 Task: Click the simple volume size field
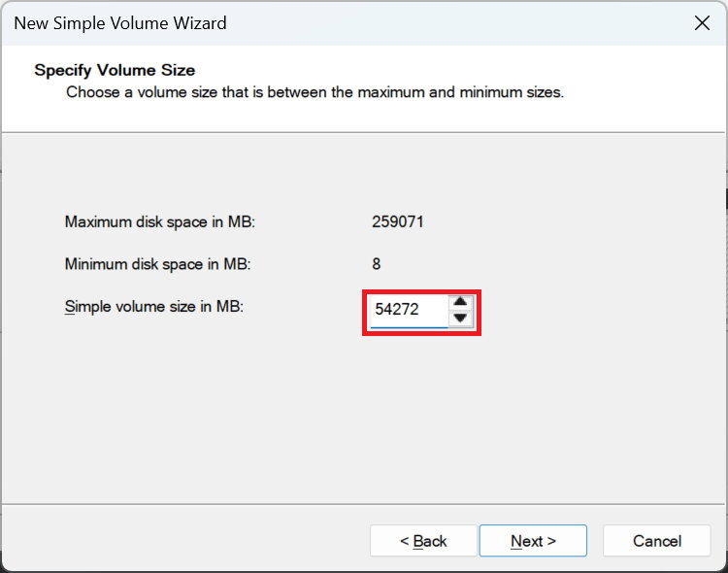(x=409, y=310)
